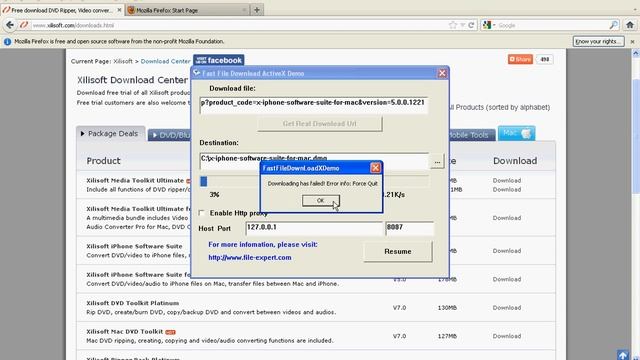Click the facebook badge
Image resolution: width=640 pixels, height=360 pixels.
tap(219, 60)
